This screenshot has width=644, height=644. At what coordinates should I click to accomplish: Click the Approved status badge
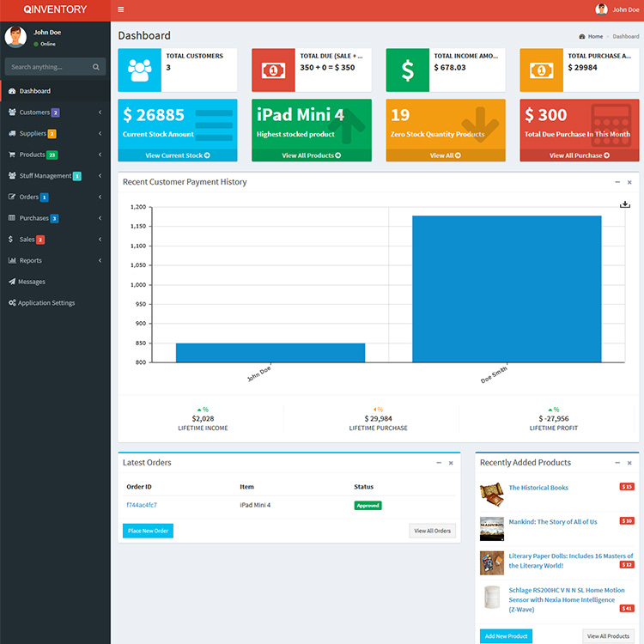point(368,506)
